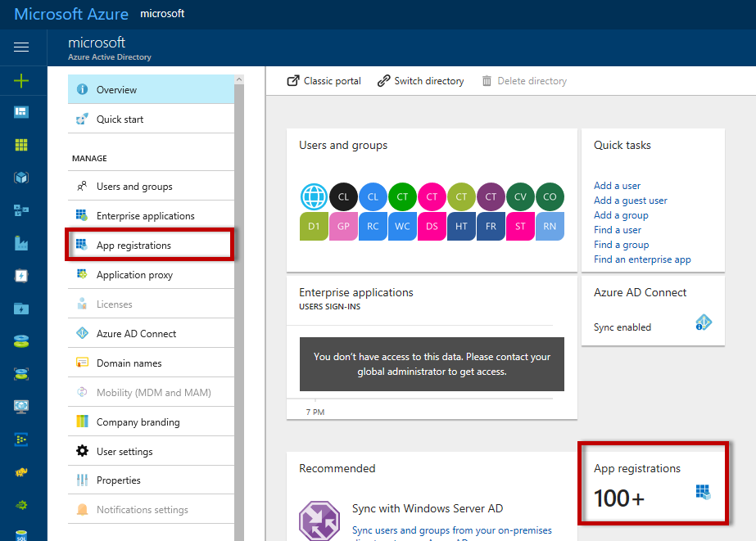Open User settings menu item
The image size is (756, 541).
(151, 452)
